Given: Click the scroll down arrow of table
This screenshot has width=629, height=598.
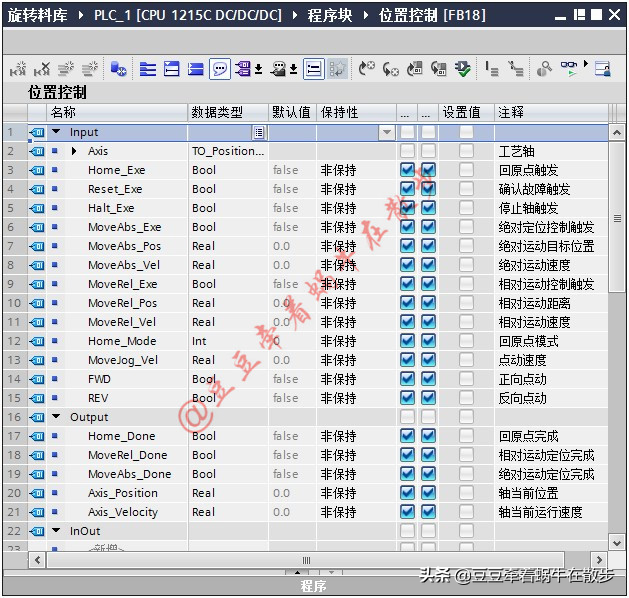Looking at the screenshot, I should [617, 543].
